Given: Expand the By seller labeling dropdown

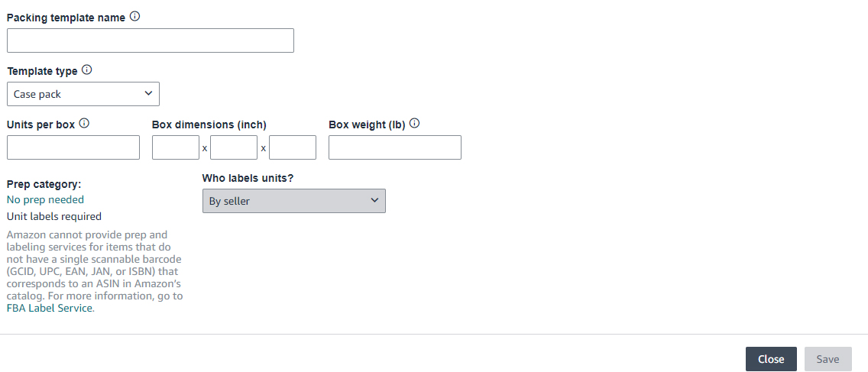Looking at the screenshot, I should [294, 201].
